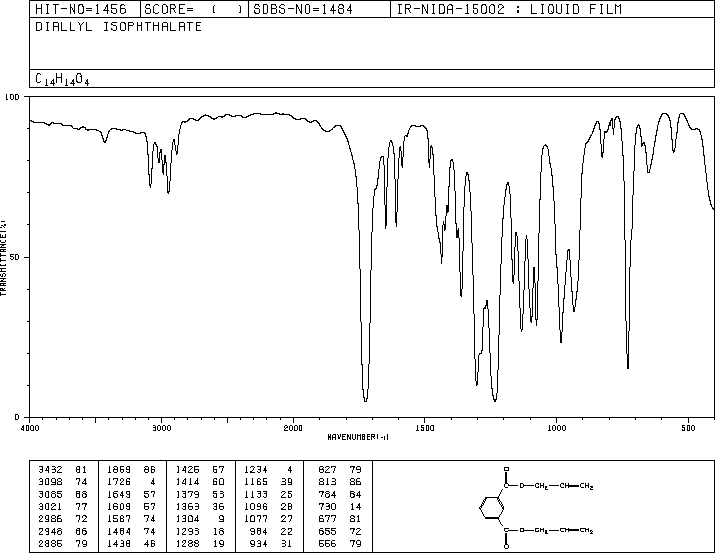
Task: Click the 0 label on the transmittance axis
Action: coord(17,417)
